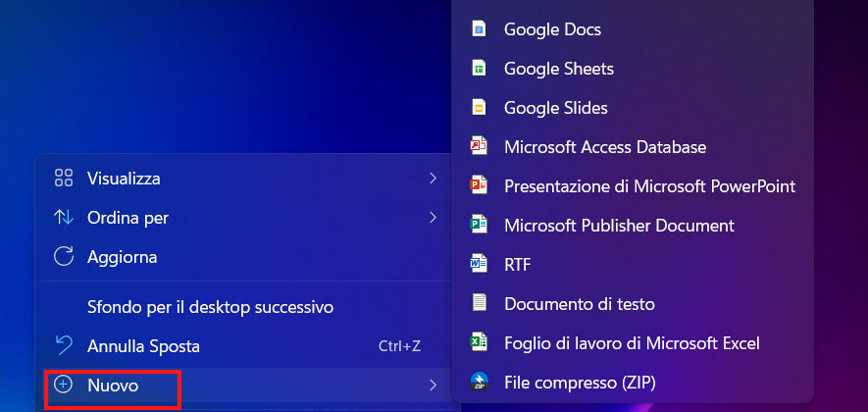868x412 pixels.
Task: Expand the Ordina per submenu arrow
Action: click(433, 218)
